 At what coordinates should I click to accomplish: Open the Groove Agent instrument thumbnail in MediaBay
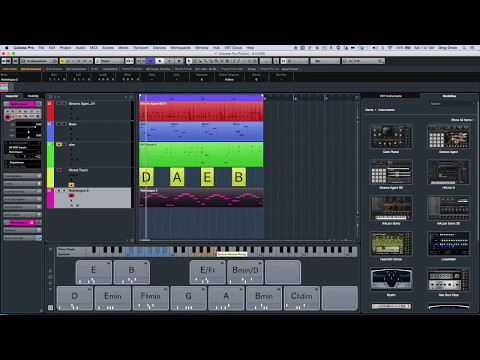pos(448,137)
